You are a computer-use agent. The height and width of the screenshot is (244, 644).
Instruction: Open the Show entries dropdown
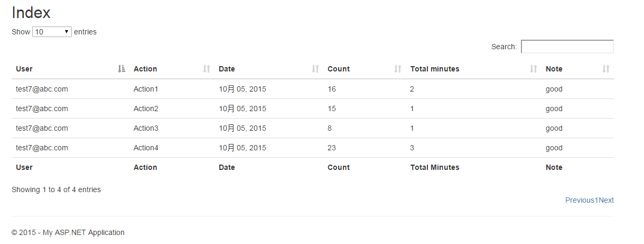pyautogui.click(x=52, y=32)
